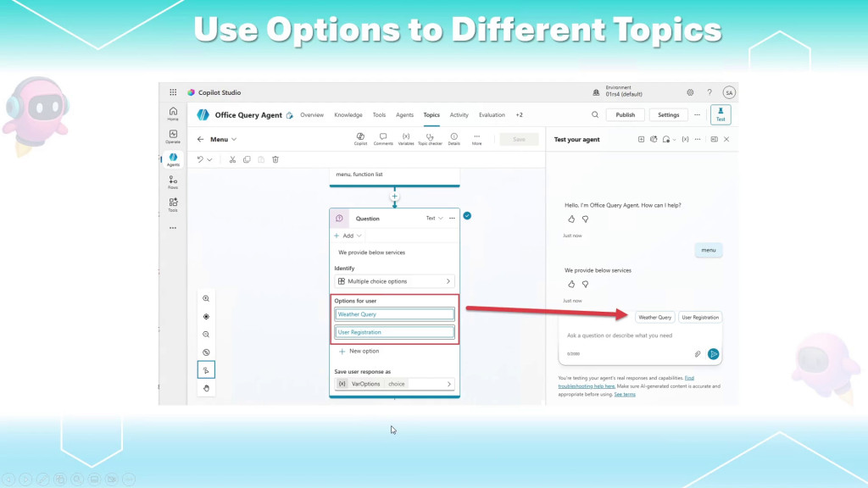The image size is (868, 488).
Task: Open Operate in the left sidebar
Action: point(173,136)
